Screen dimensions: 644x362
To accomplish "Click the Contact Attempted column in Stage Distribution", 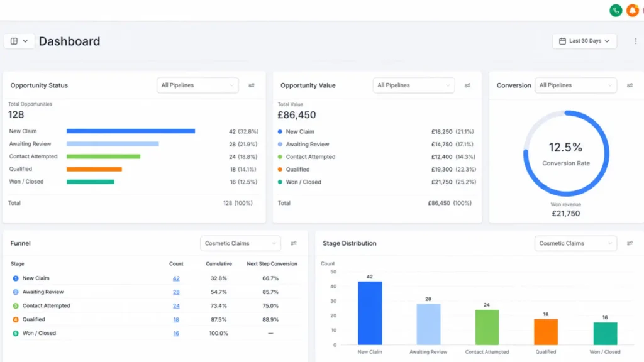I will [487, 327].
